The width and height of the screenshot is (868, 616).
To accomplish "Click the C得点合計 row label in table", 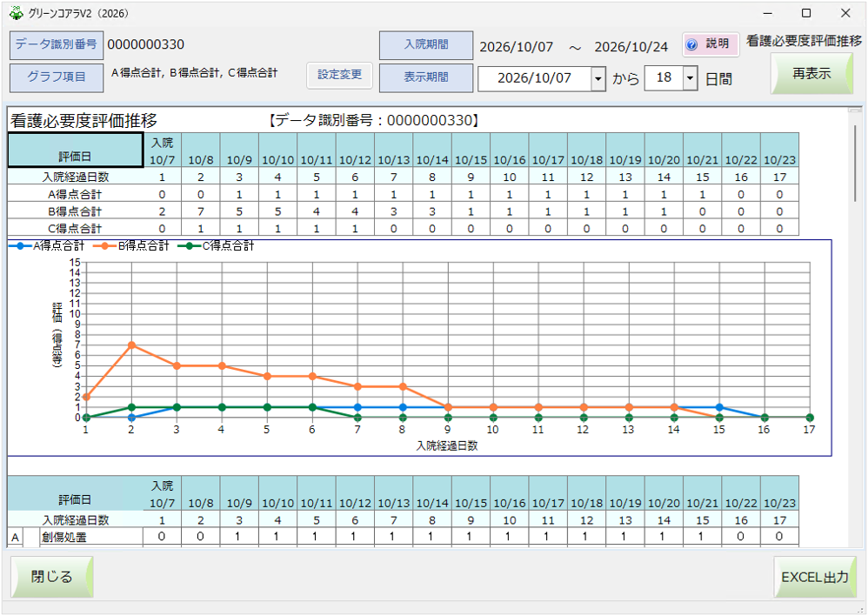I will pyautogui.click(x=76, y=228).
